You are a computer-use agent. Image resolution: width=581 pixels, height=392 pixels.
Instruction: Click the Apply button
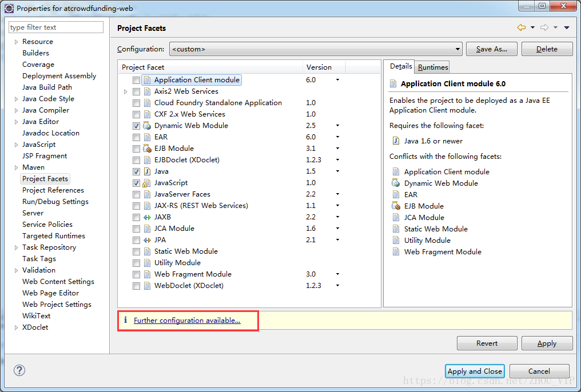tap(547, 343)
